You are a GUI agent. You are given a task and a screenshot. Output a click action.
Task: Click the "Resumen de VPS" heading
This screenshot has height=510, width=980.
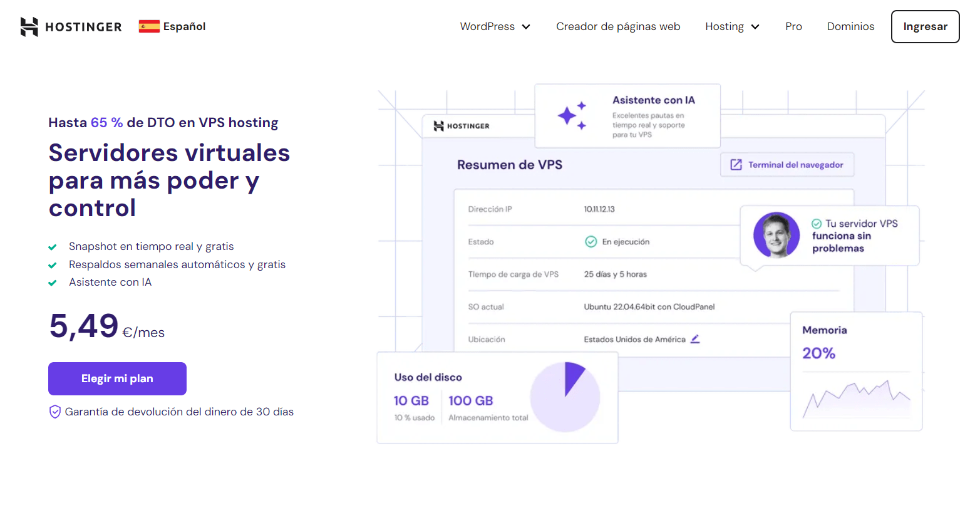tap(510, 165)
